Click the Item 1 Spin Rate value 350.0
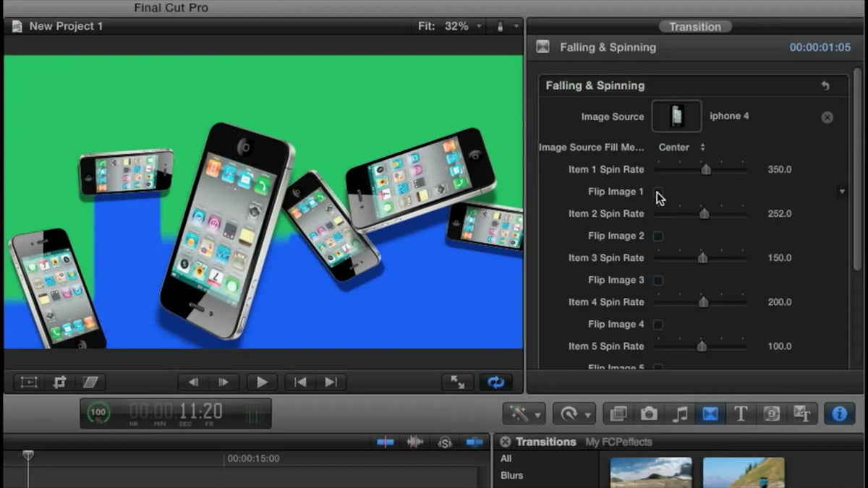Screen dimensions: 868x488 (780, 170)
